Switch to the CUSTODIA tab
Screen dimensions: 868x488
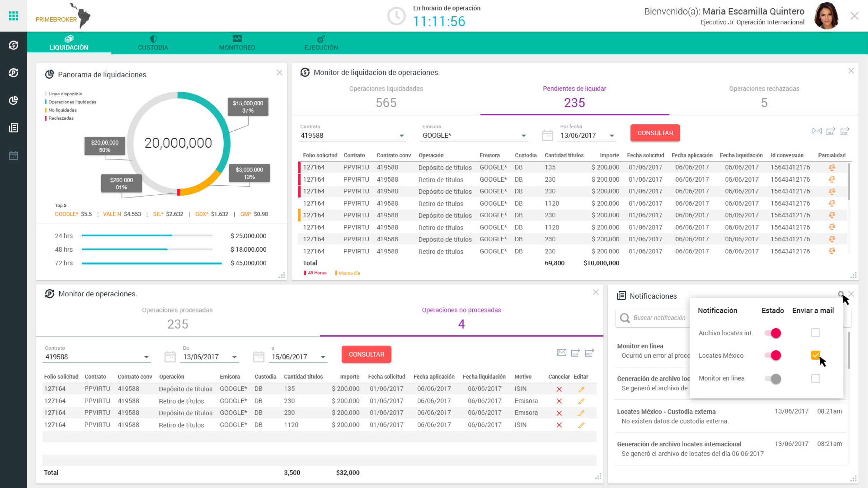[x=153, y=43]
